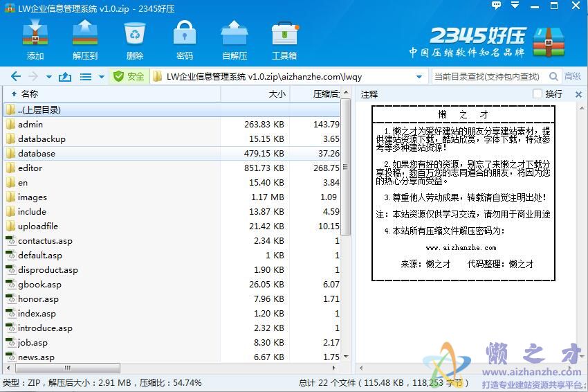Go forward with the right arrow
Screen dimensions: 588x392
[33, 77]
